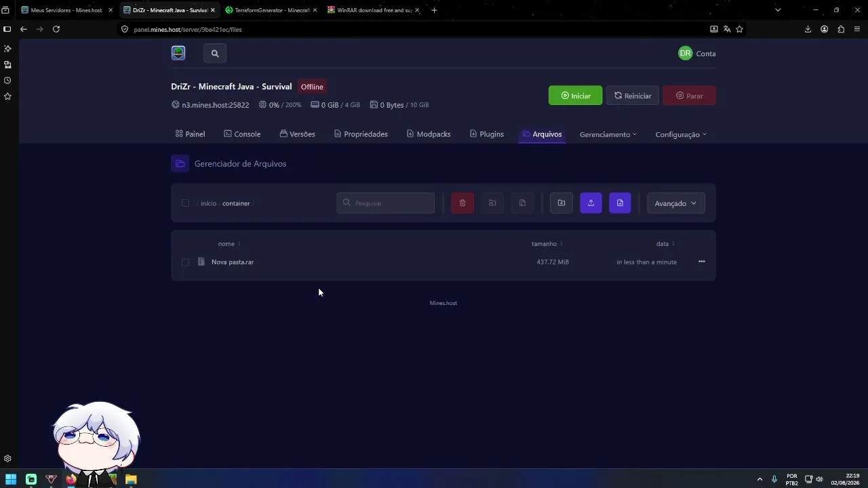This screenshot has width=868, height=488.
Task: Switch to the Plugins tab
Action: pyautogui.click(x=487, y=134)
